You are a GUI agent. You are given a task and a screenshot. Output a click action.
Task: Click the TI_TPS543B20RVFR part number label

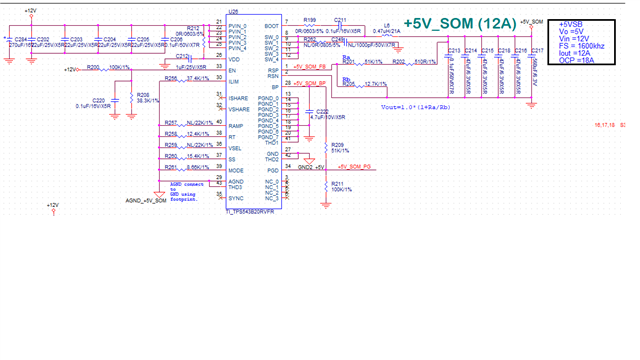250,212
